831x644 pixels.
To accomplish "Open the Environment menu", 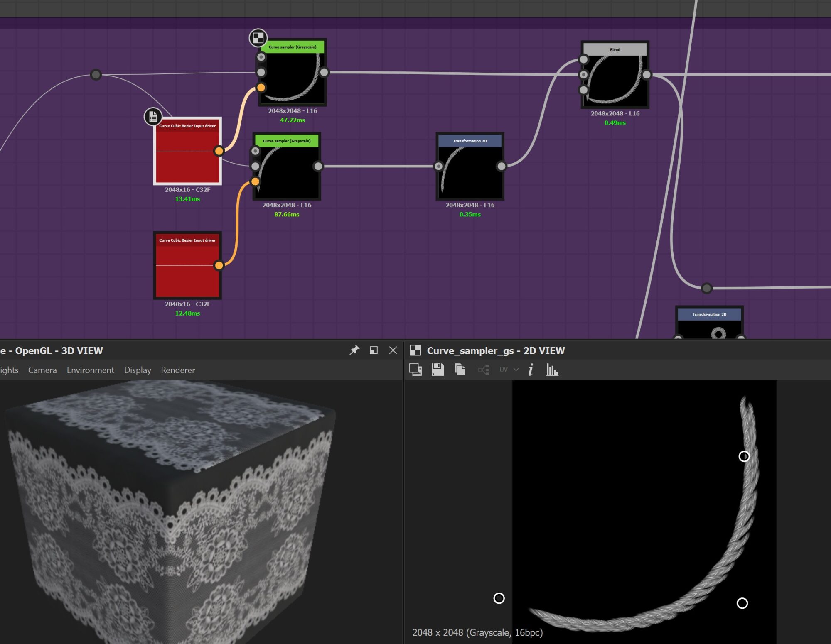I will tap(90, 370).
